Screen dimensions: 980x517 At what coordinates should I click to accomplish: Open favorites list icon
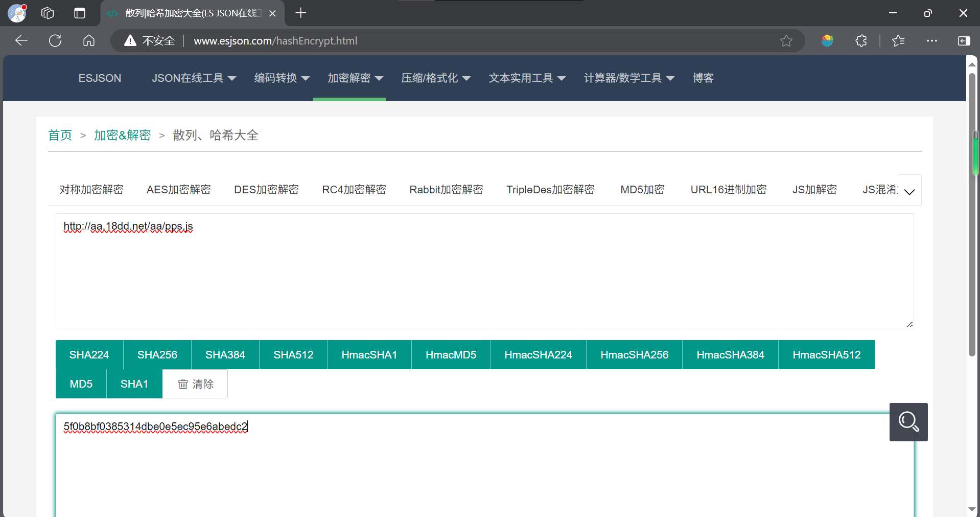[898, 41]
